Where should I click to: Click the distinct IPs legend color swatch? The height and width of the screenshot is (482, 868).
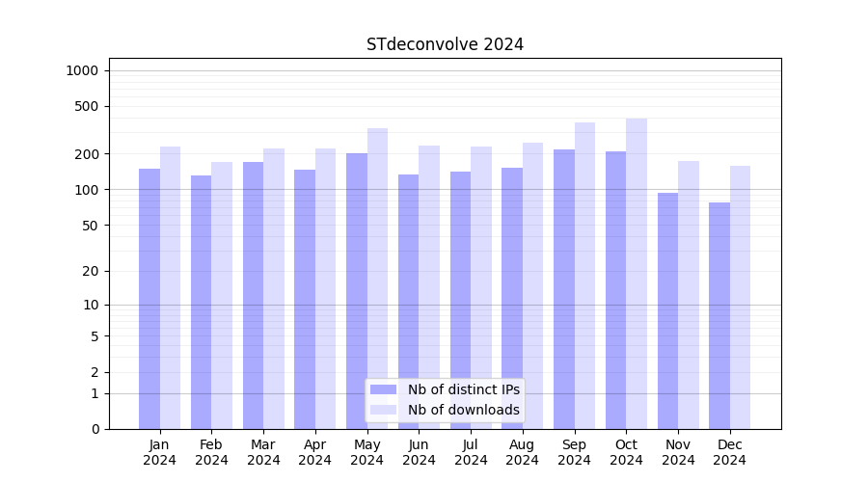pos(383,389)
